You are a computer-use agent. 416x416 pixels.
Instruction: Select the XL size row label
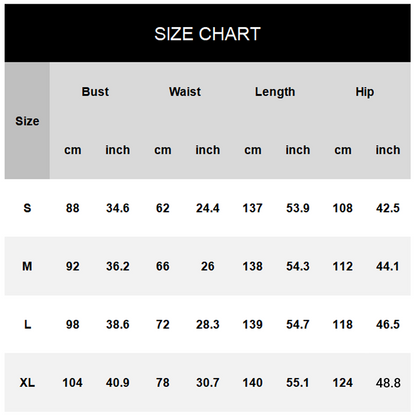tap(27, 382)
